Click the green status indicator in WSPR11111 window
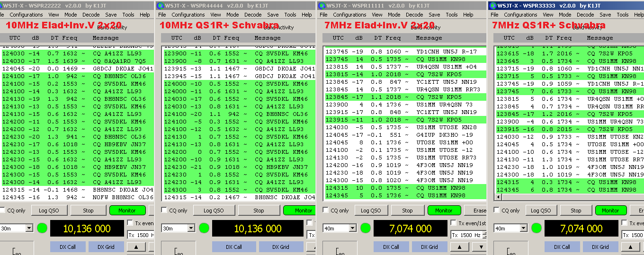This screenshot has width=644, height=255. 366,228
